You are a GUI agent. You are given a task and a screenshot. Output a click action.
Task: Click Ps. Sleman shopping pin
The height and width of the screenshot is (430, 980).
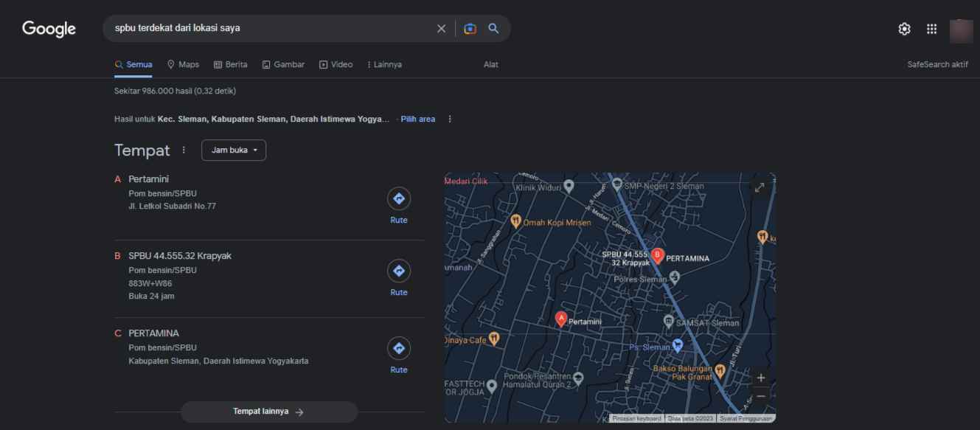point(678,344)
